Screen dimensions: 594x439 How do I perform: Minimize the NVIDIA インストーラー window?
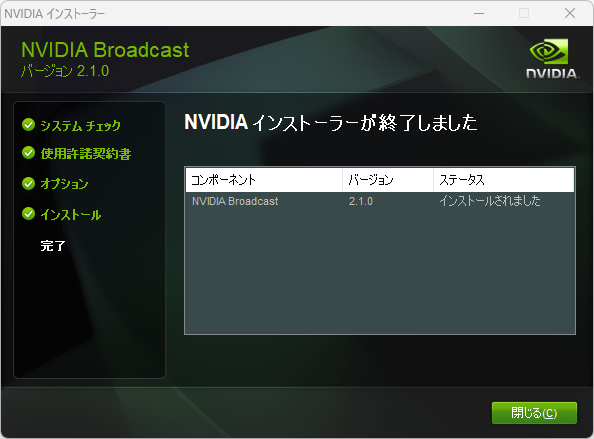[479, 13]
